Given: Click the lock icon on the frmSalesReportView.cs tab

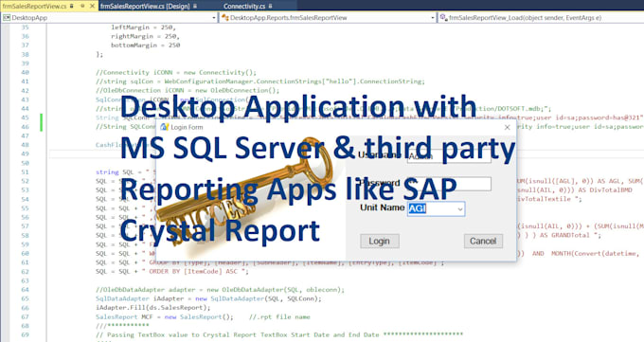Looking at the screenshot, I should [x=72, y=6].
